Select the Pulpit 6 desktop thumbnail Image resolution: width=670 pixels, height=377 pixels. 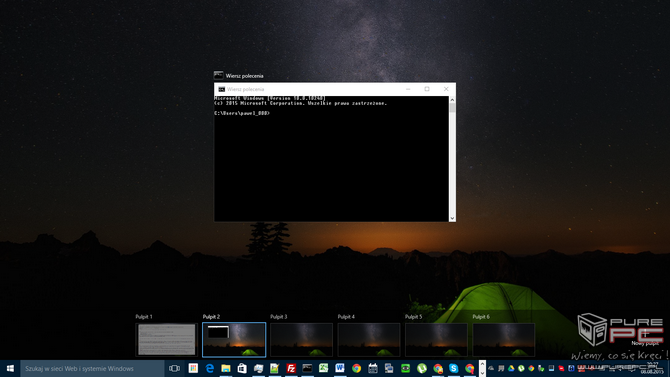[504, 339]
